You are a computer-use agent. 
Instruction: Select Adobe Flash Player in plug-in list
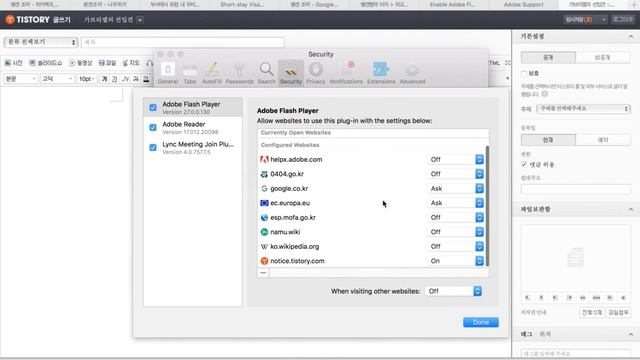193,107
